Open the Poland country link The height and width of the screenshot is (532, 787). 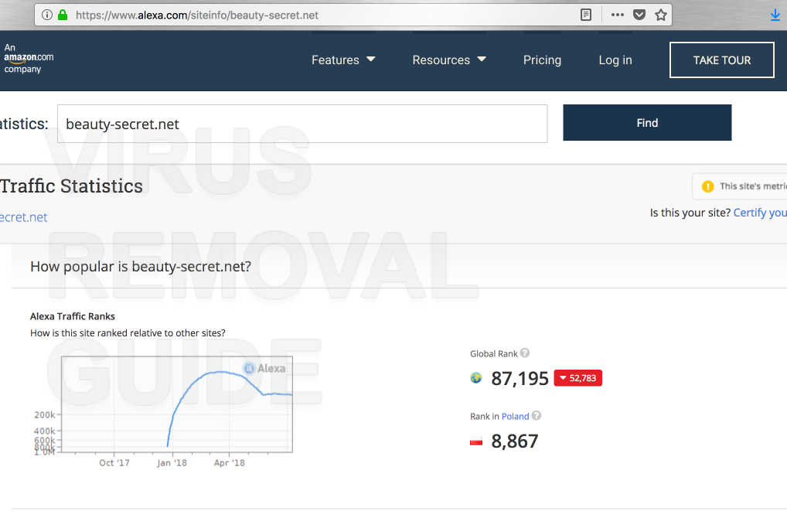pos(515,417)
